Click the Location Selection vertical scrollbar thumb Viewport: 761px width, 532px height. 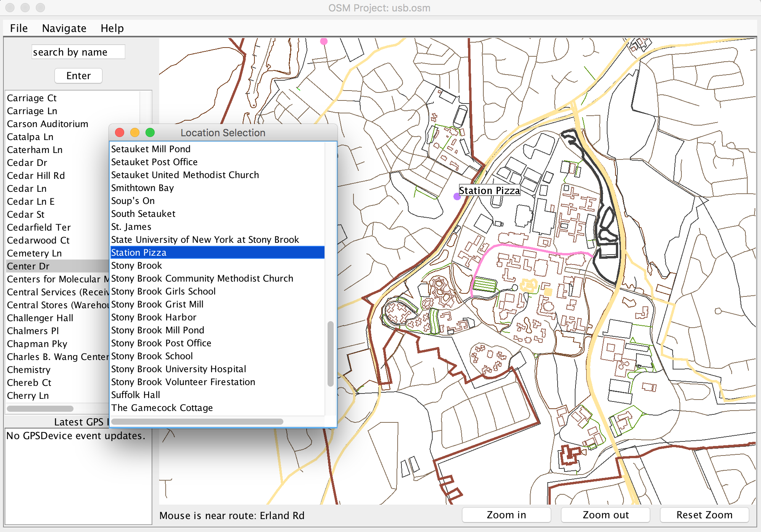(x=330, y=354)
